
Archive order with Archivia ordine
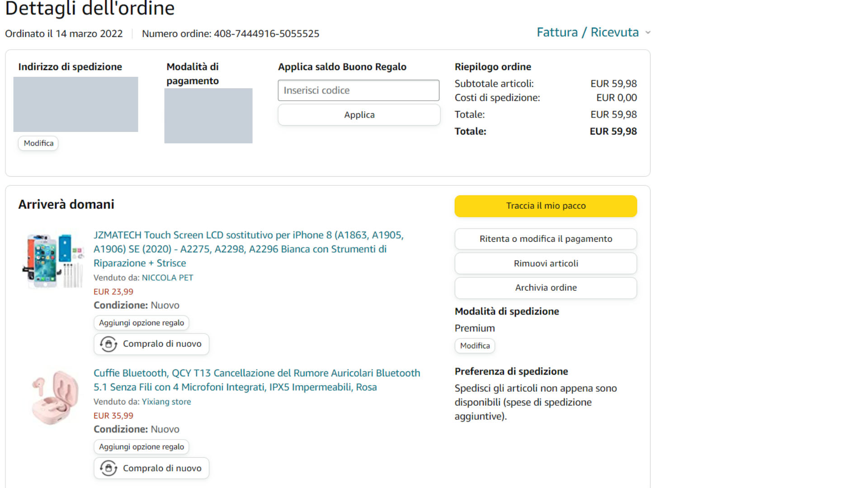546,288
